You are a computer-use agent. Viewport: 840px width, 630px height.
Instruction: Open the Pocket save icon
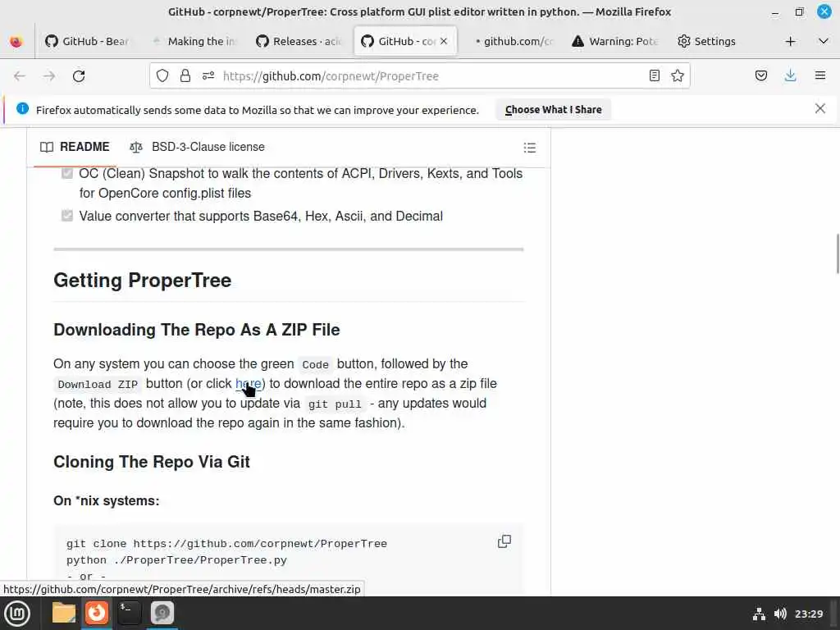point(760,75)
